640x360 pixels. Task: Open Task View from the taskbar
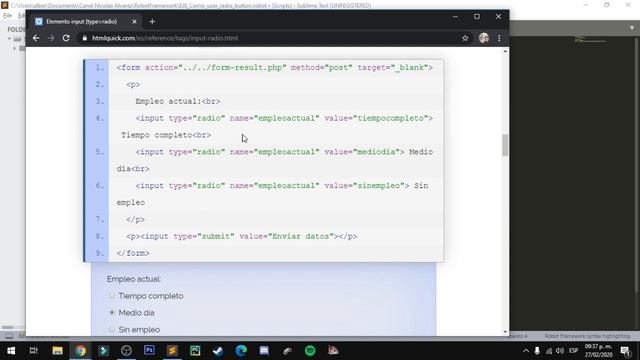[33, 351]
